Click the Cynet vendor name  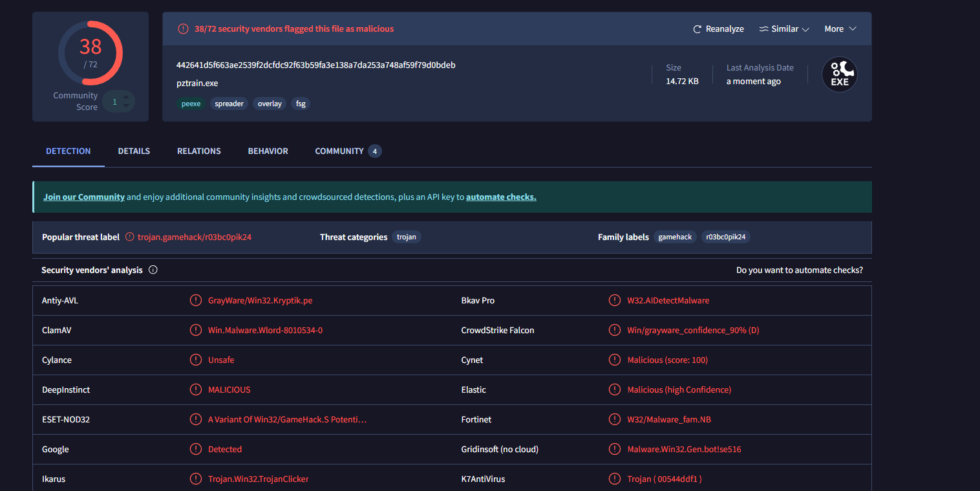(473, 360)
